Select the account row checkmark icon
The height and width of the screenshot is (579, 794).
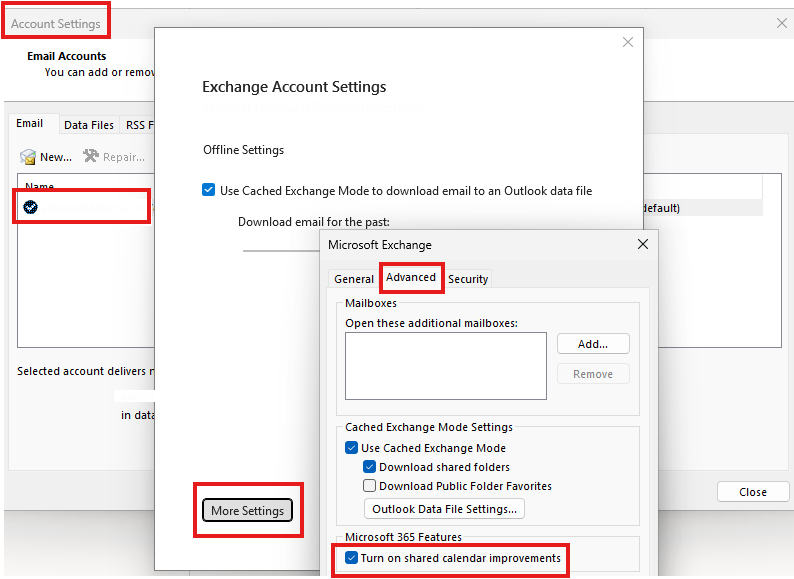(x=30, y=207)
